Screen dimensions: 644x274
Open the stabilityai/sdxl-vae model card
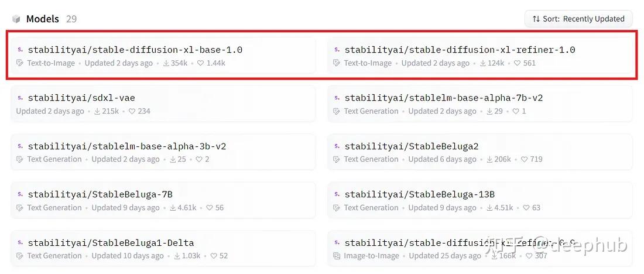[81, 98]
